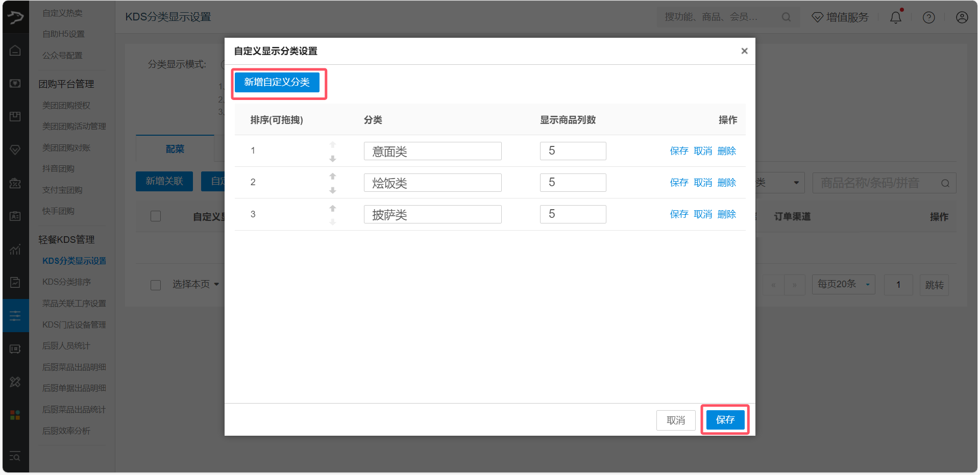Open the user account profile icon
Viewport: 980px width, 475px height.
click(x=962, y=17)
